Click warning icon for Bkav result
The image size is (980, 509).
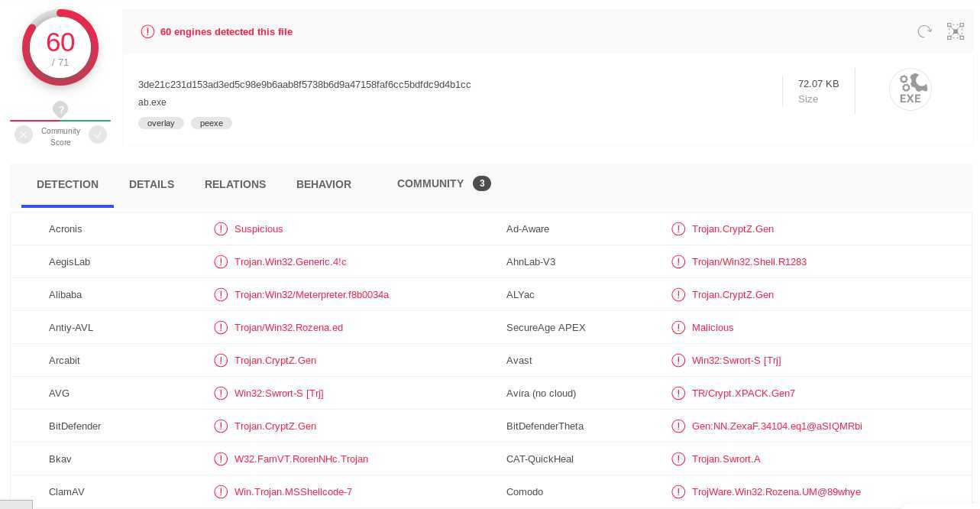pos(221,459)
